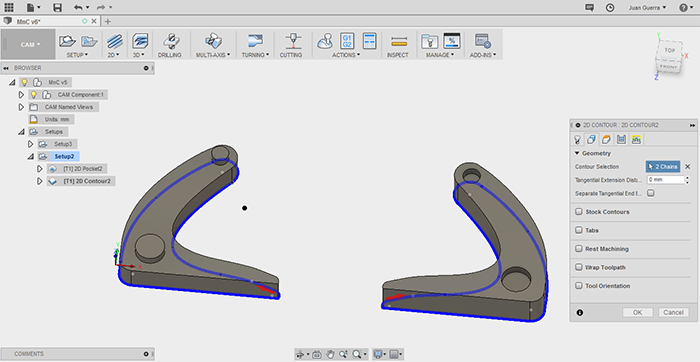Click the Save icon in title bar
Viewport: 700px width, 362px height.
[x=57, y=7]
